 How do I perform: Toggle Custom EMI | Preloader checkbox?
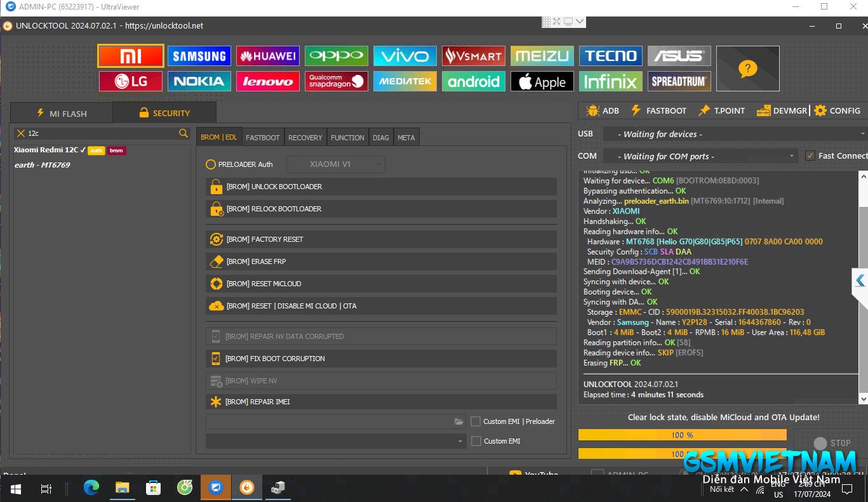(476, 421)
